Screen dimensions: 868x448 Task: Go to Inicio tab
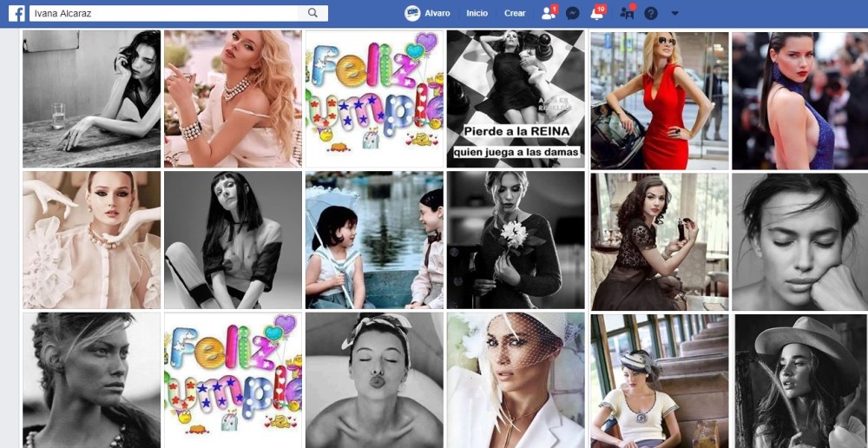pyautogui.click(x=477, y=13)
